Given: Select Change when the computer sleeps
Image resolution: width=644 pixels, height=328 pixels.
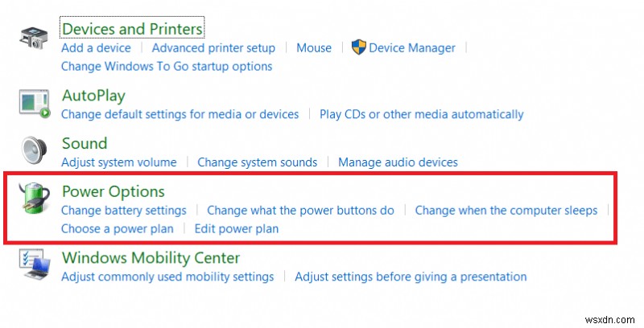Looking at the screenshot, I should 506,211.
